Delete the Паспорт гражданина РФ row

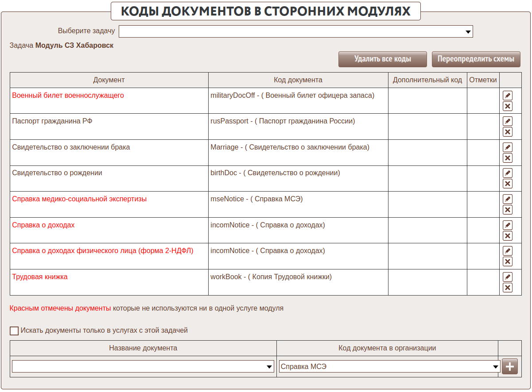tap(508, 132)
